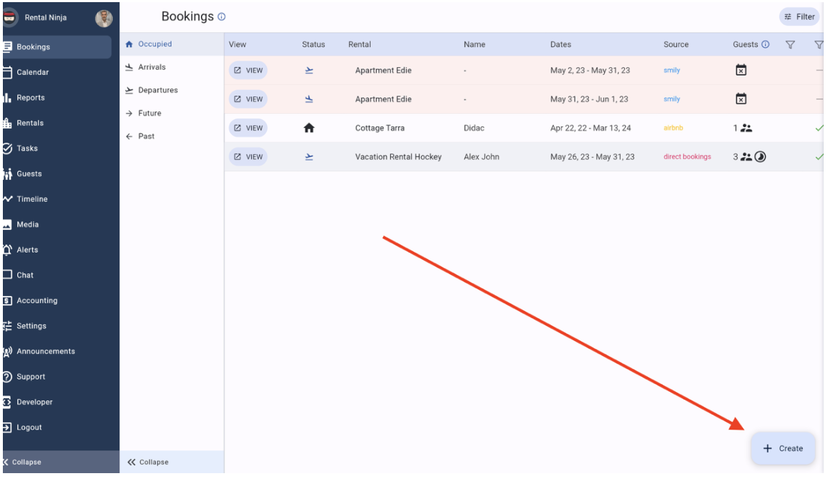Click the Chat bubble icon

(7, 275)
